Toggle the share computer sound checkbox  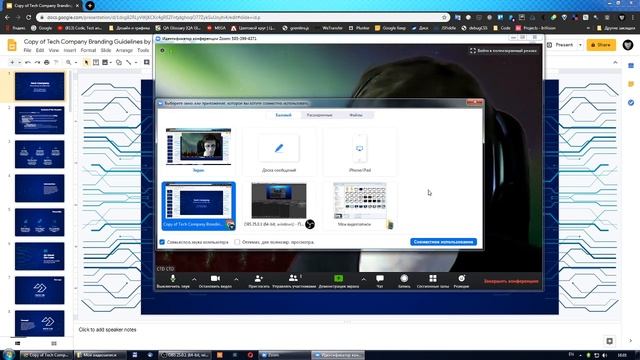[x=162, y=242]
